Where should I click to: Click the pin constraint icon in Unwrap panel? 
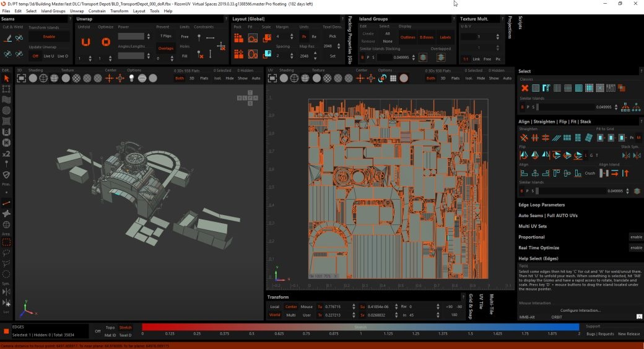coord(199,38)
